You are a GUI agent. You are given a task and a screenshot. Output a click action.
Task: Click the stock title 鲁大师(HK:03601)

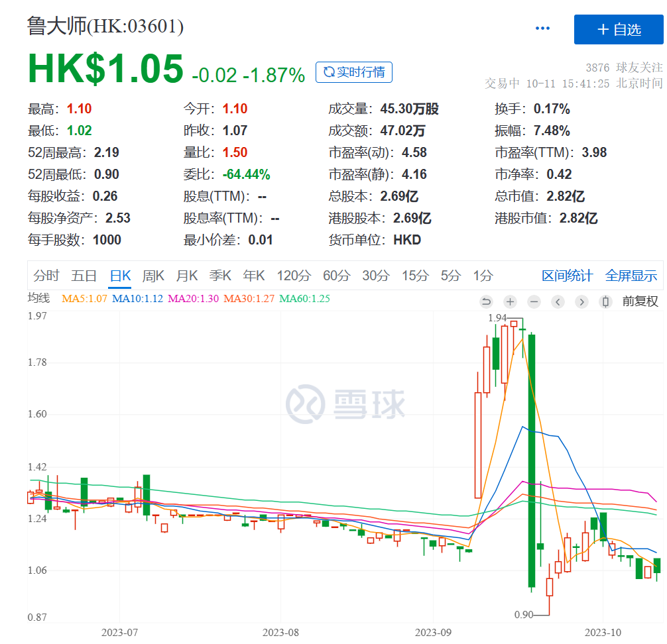(x=105, y=27)
